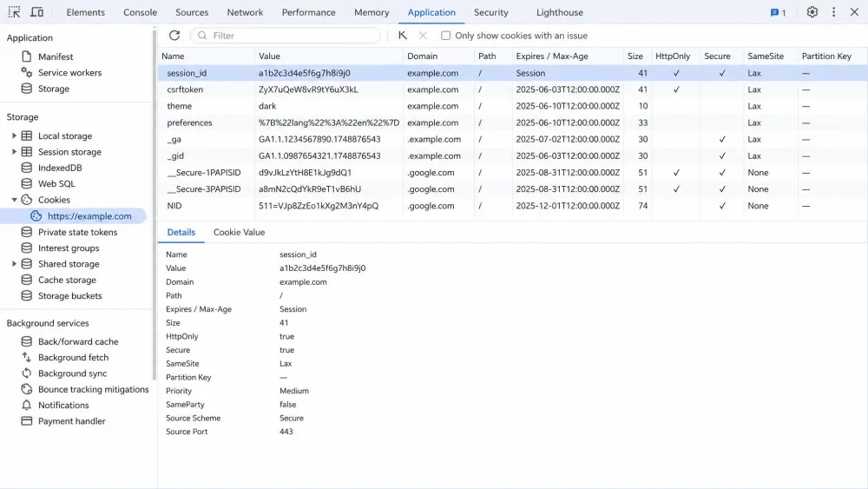Open DevTools settings gear
The width and height of the screenshot is (868, 489).
(x=812, y=12)
